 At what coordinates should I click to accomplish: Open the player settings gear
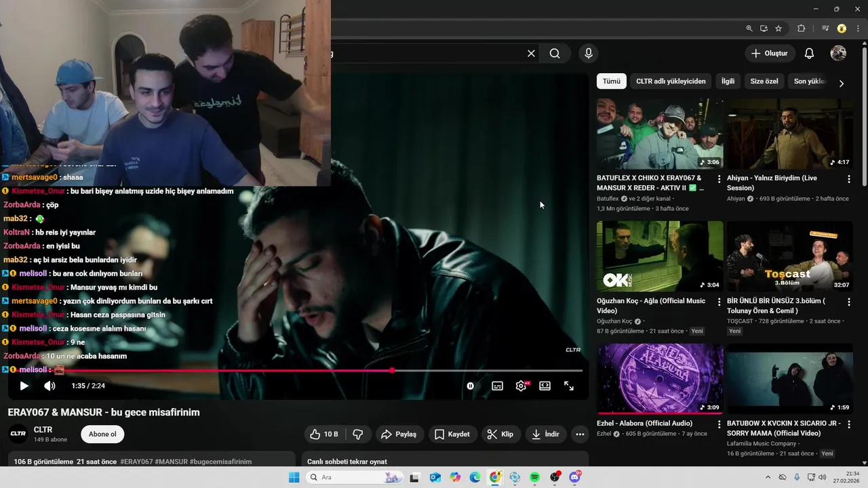(521, 386)
